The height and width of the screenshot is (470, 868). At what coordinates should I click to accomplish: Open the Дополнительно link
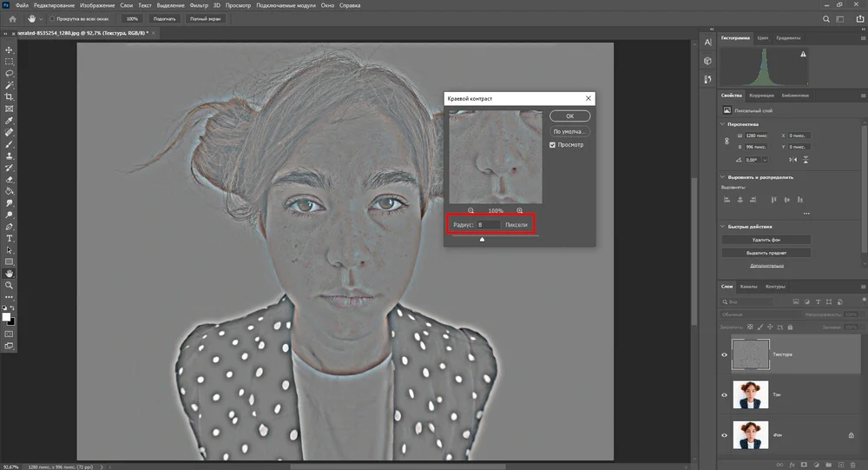[x=766, y=266]
